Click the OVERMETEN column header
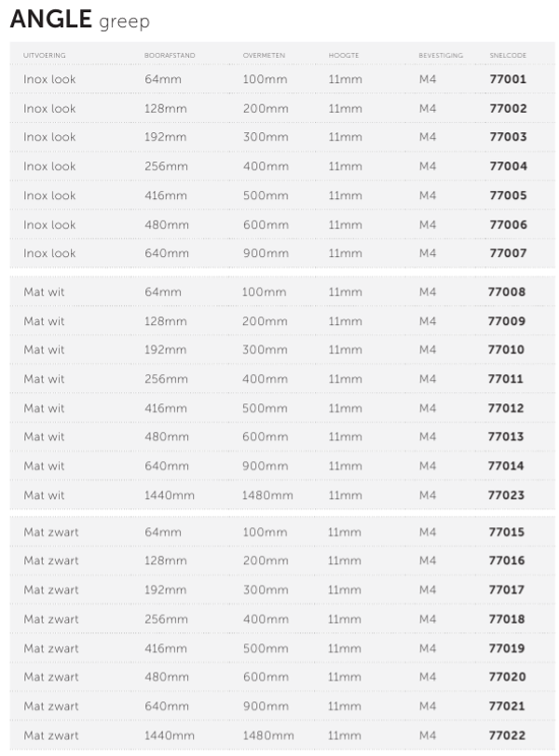Screen dimensions: 559x756 click(x=263, y=56)
